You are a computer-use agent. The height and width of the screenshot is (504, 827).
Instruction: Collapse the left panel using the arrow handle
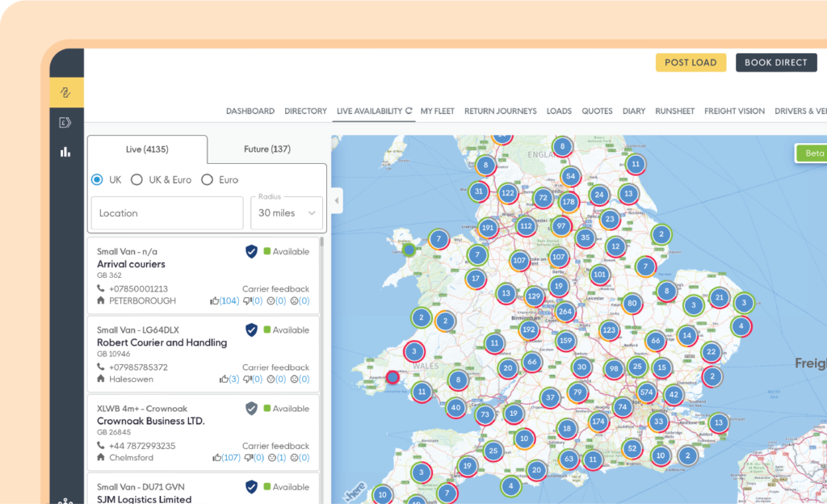pos(337,200)
